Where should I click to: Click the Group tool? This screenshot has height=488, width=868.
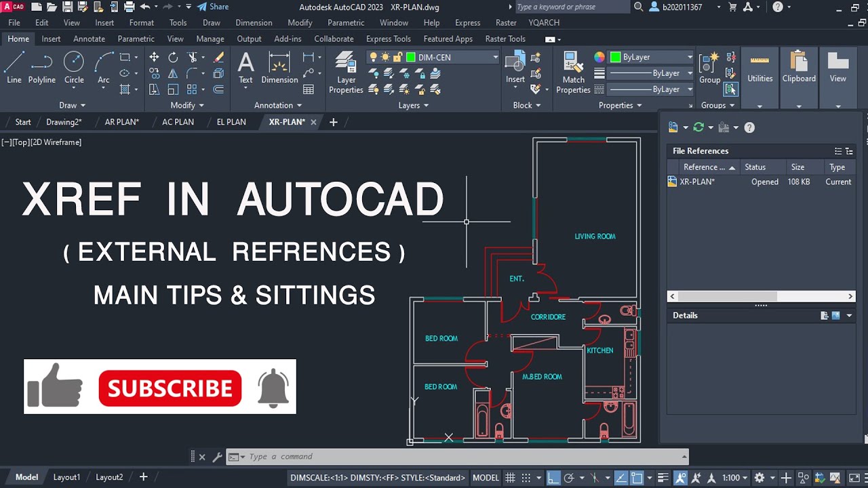click(709, 68)
